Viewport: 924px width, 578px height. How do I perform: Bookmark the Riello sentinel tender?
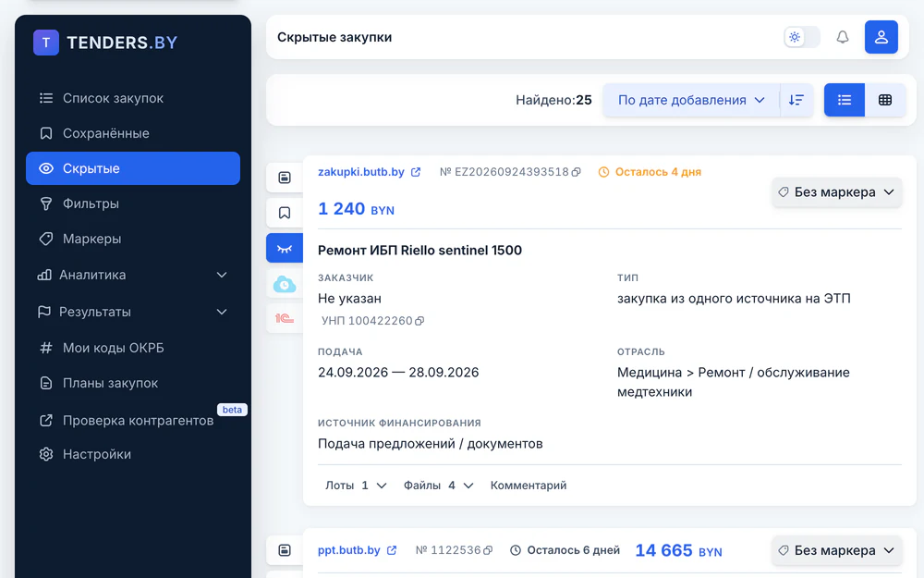(285, 213)
